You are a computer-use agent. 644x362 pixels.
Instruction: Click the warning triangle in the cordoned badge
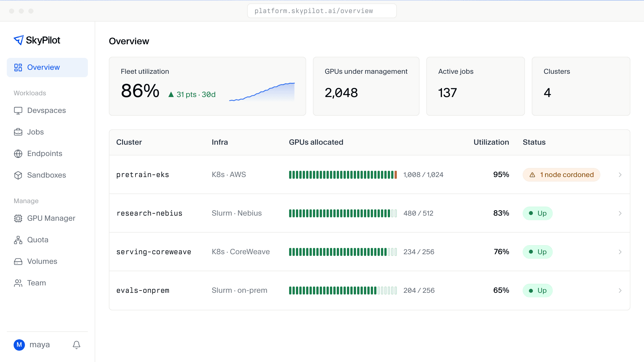pos(532,175)
